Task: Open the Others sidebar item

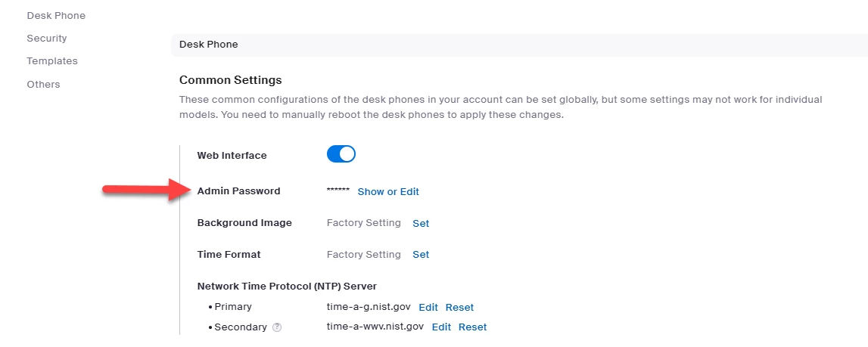Action: coord(43,84)
